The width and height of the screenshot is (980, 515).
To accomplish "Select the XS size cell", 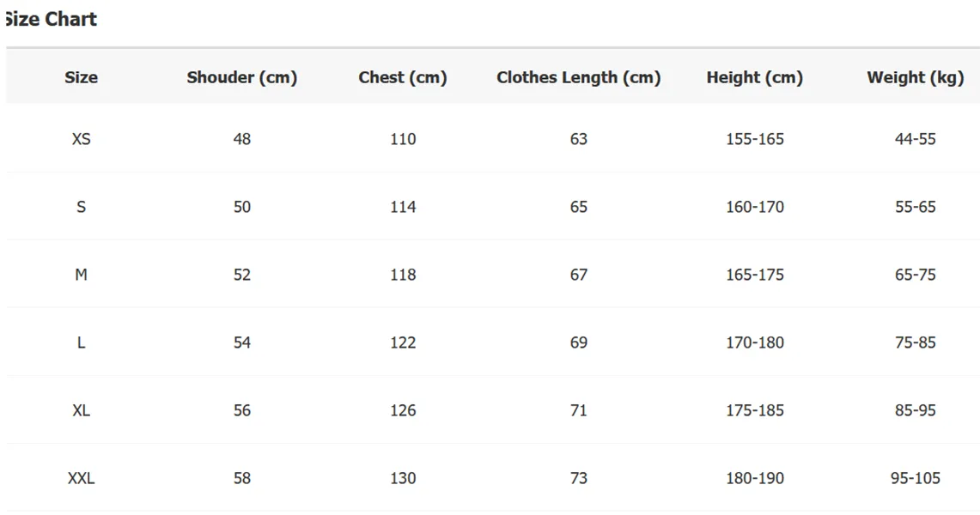I will (x=81, y=139).
